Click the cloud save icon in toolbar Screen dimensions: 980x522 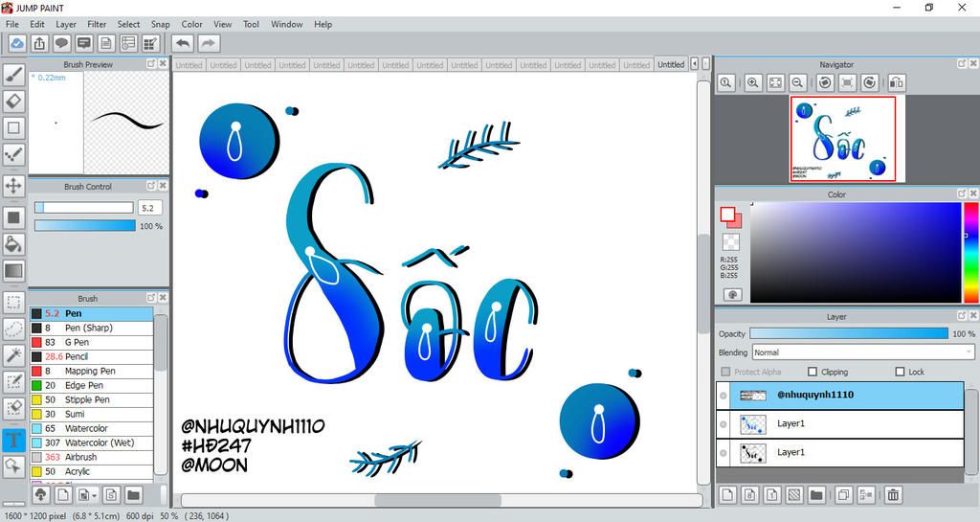click(x=17, y=43)
